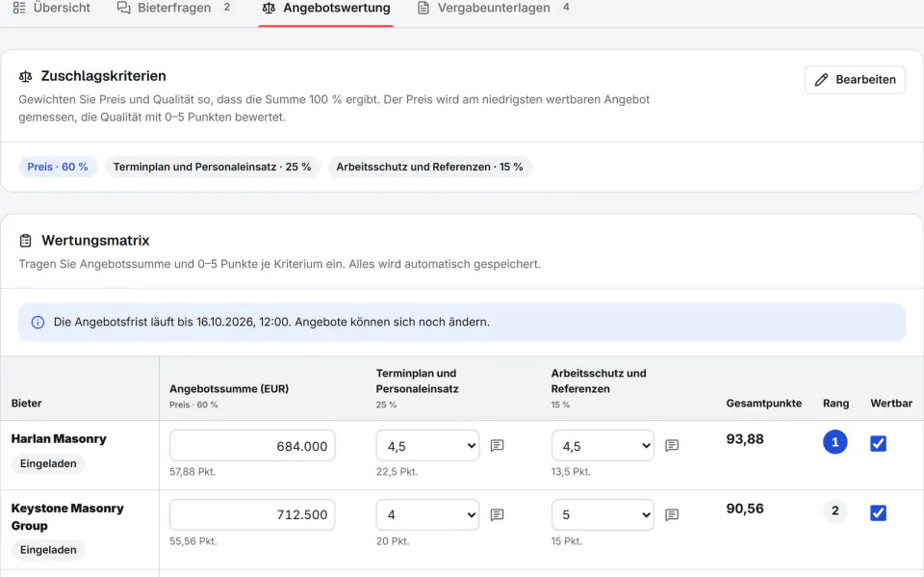The height and width of the screenshot is (577, 924).
Task: Select the Preis · 60 % chip
Action: point(57,167)
